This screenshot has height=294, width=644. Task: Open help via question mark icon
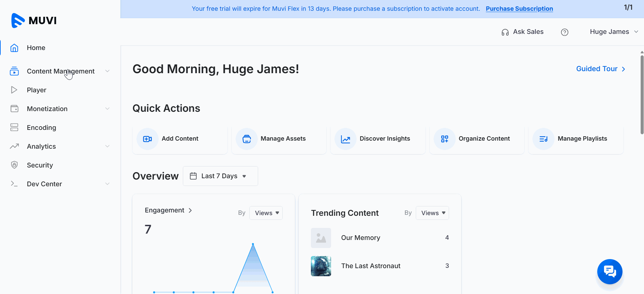point(565,32)
